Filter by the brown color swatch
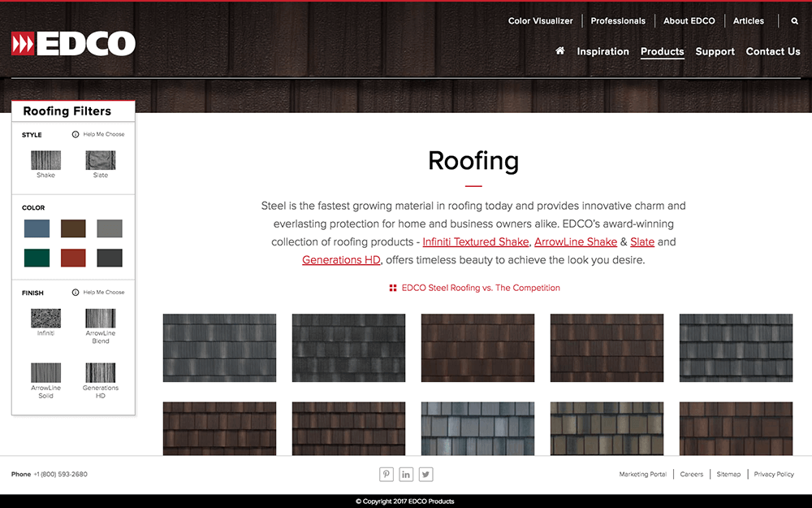The height and width of the screenshot is (508, 812). [x=73, y=228]
